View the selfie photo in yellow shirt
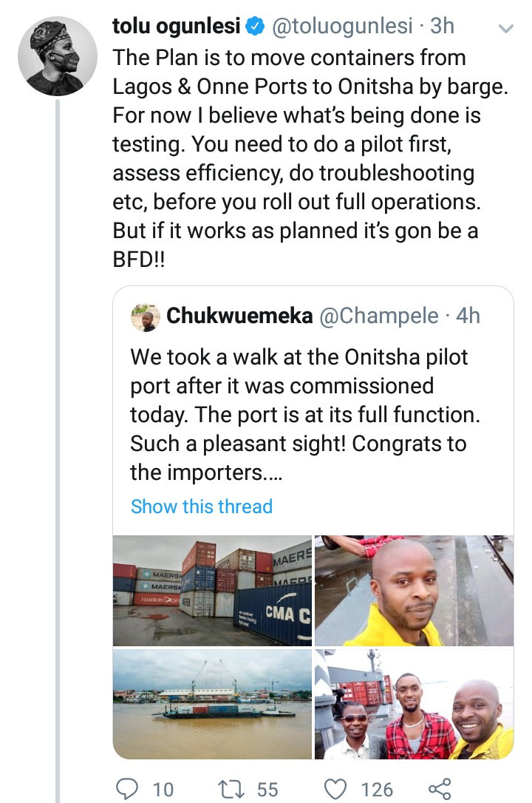This screenshot has height=803, width=532. [x=414, y=591]
